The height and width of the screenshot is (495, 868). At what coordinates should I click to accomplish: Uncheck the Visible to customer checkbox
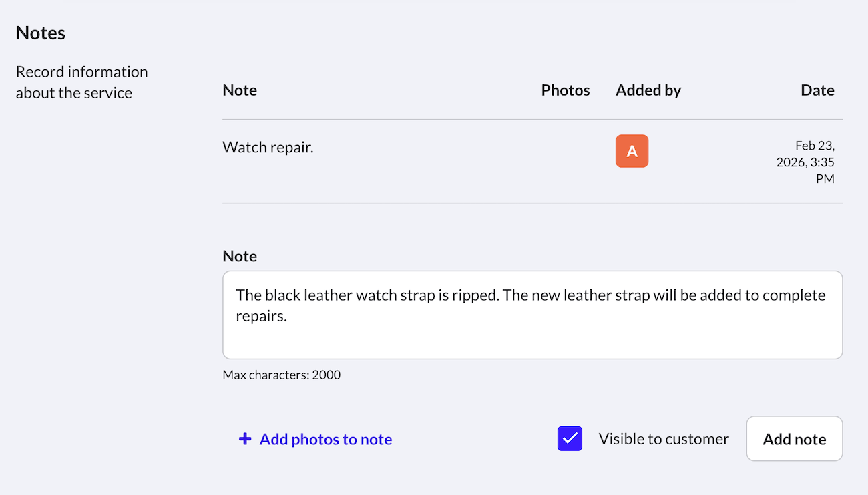click(570, 439)
